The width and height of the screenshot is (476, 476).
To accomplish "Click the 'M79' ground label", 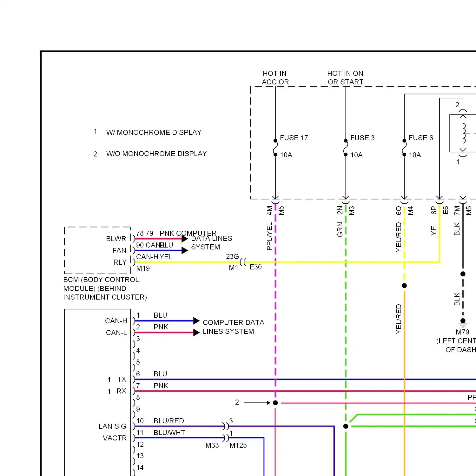I will pos(462,332).
